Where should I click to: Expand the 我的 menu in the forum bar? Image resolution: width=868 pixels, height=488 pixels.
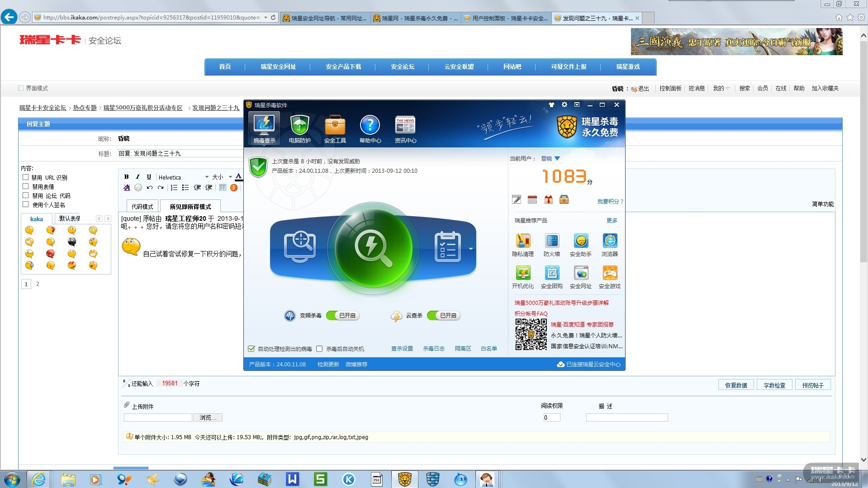pos(721,88)
